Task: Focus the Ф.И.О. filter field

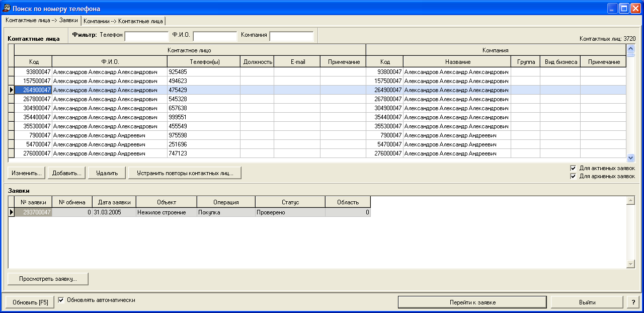Action: [215, 36]
